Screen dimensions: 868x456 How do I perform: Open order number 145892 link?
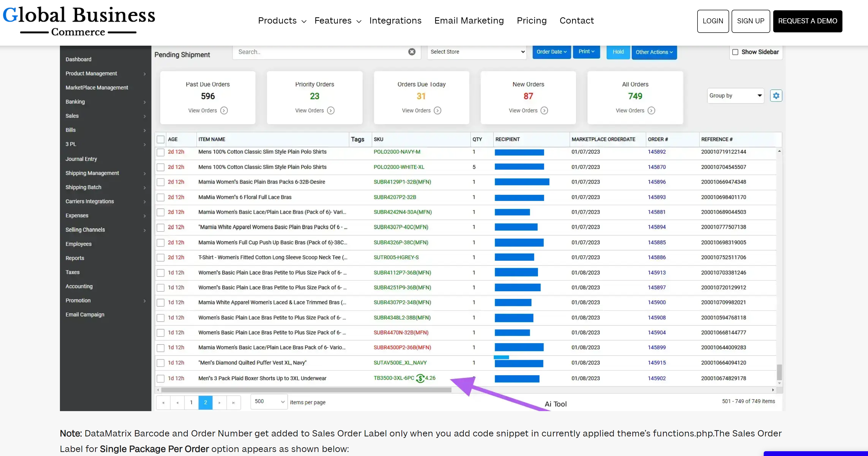point(657,152)
